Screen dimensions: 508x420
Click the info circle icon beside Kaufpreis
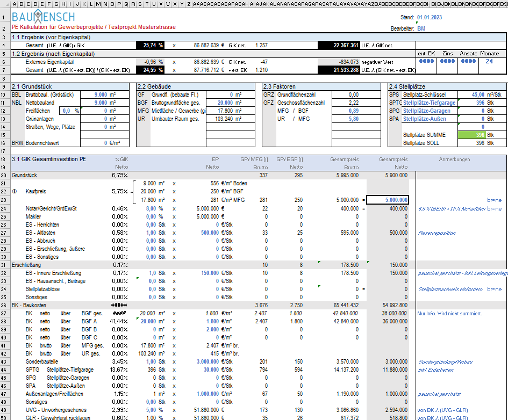(x=15, y=191)
